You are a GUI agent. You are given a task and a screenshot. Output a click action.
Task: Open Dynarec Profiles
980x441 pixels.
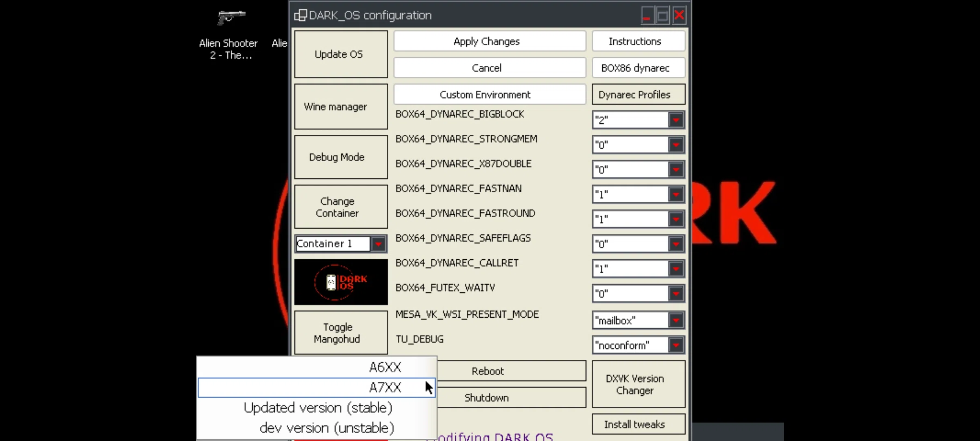pos(639,95)
